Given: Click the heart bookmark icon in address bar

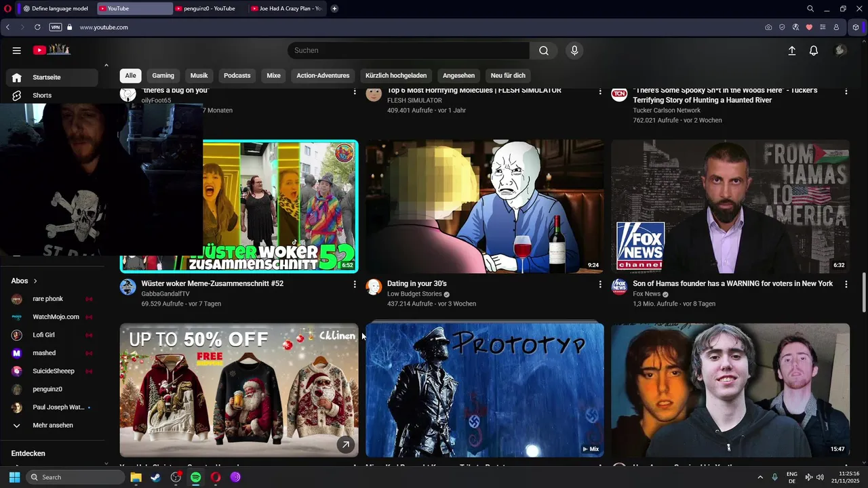Looking at the screenshot, I should tap(809, 27).
